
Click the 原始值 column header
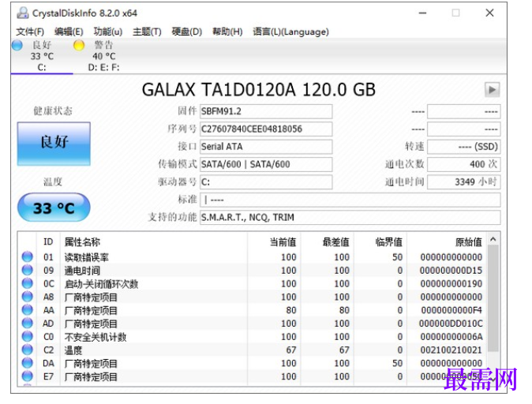point(447,242)
